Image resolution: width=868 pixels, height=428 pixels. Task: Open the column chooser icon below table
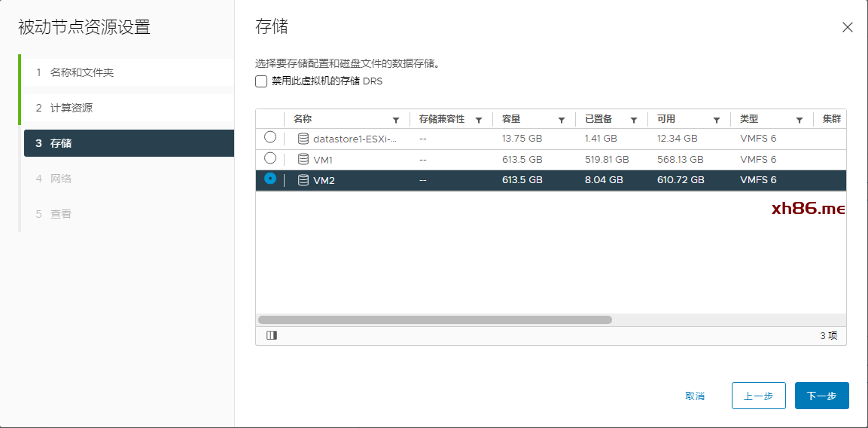[x=272, y=335]
